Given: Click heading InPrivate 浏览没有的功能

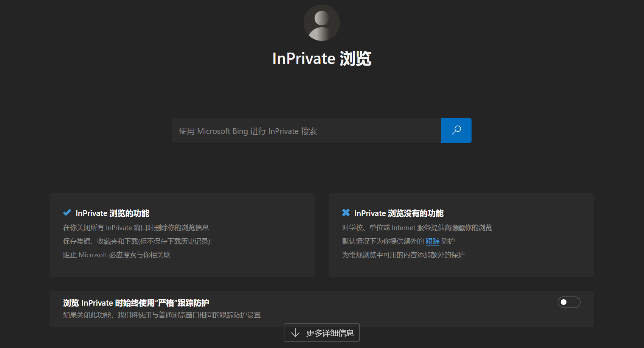Looking at the screenshot, I should tap(399, 213).
